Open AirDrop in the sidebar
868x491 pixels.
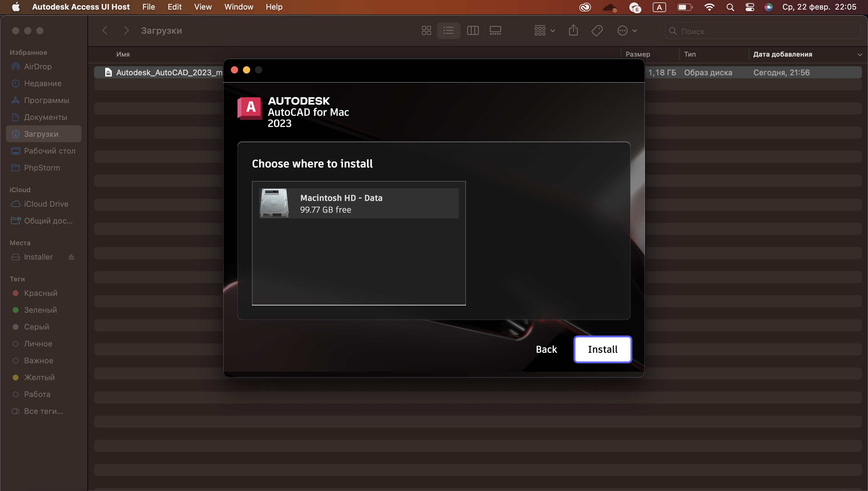[38, 67]
